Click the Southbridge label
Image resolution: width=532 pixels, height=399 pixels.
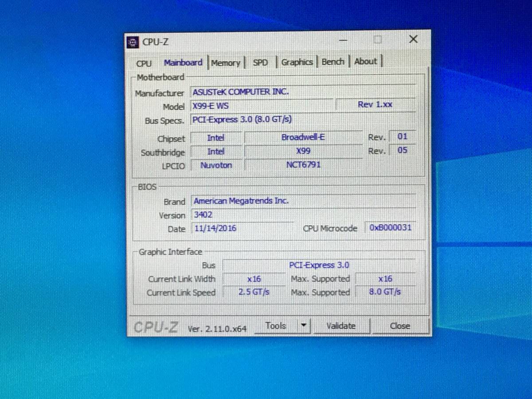pyautogui.click(x=163, y=153)
